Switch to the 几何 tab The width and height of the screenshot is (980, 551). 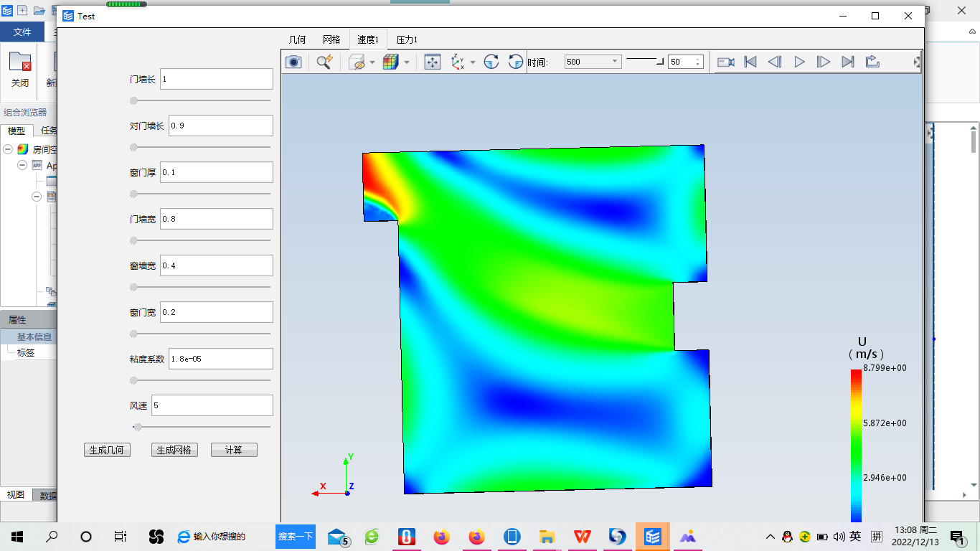pyautogui.click(x=297, y=39)
